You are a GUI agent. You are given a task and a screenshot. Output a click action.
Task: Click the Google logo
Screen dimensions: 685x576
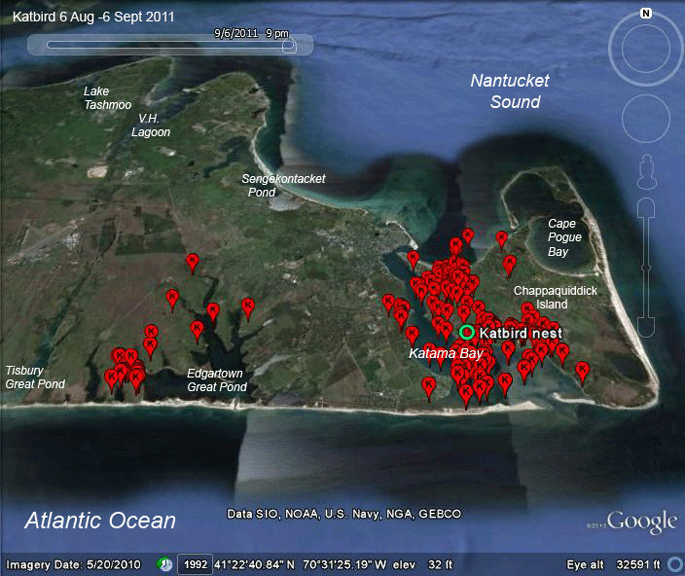642,521
